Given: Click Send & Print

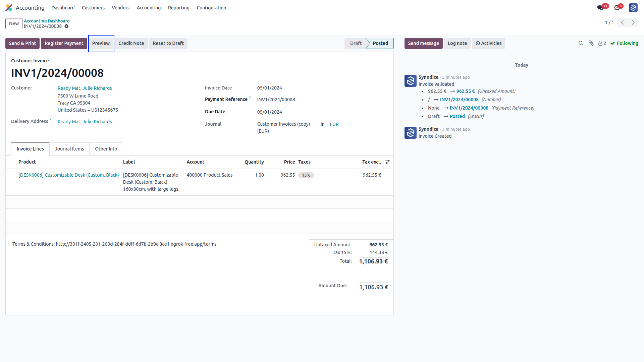Looking at the screenshot, I should coord(22,43).
